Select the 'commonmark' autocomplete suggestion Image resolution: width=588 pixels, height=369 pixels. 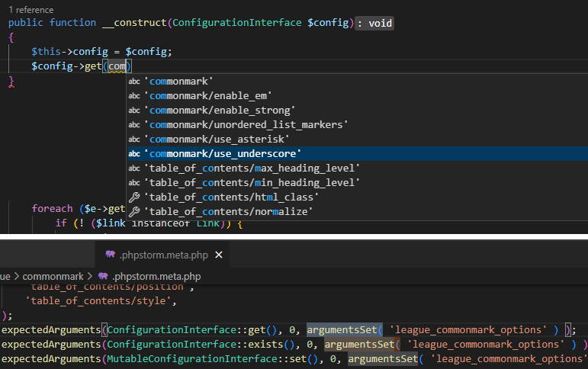click(x=357, y=82)
